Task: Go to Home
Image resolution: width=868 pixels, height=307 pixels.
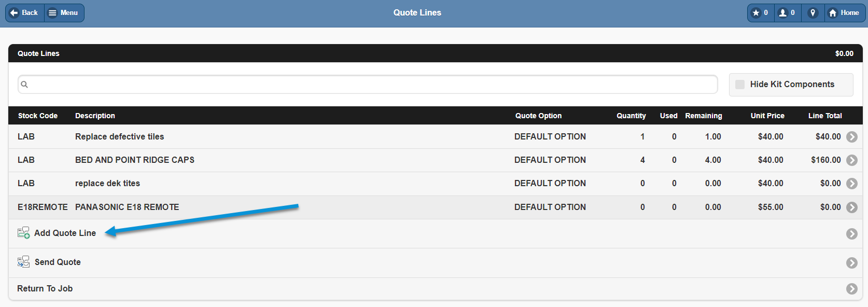Action: [845, 13]
